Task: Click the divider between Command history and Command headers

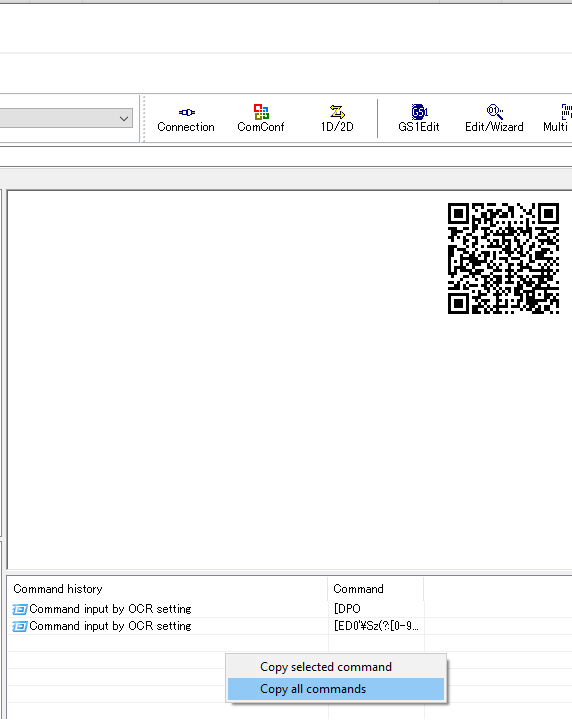Action: tap(328, 589)
